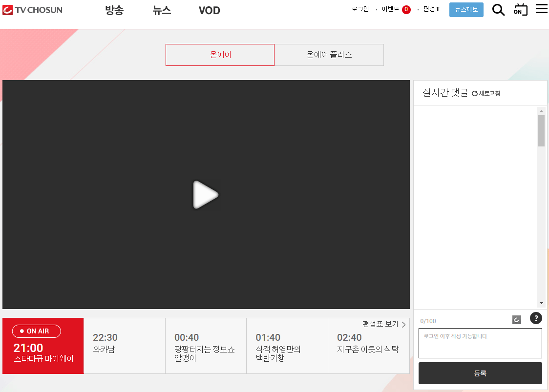Click the 로그인 link
This screenshot has width=549, height=392.
360,9
